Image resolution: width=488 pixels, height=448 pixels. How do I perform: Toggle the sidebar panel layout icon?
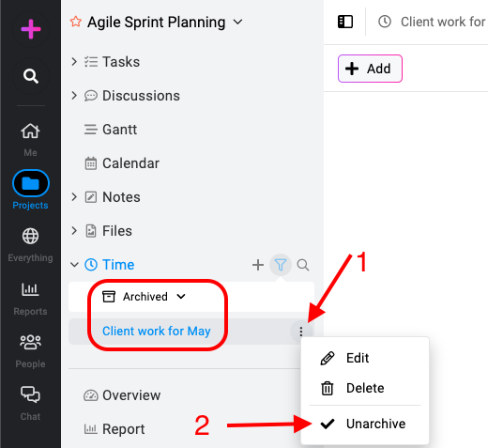point(345,22)
